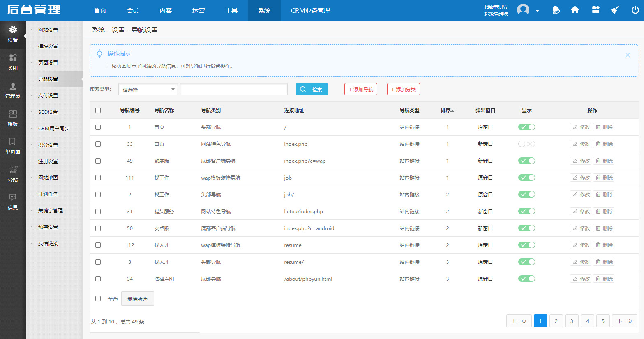The width and height of the screenshot is (644, 339).
Task: Toggle display switch for row 1 首页
Action: (526, 127)
